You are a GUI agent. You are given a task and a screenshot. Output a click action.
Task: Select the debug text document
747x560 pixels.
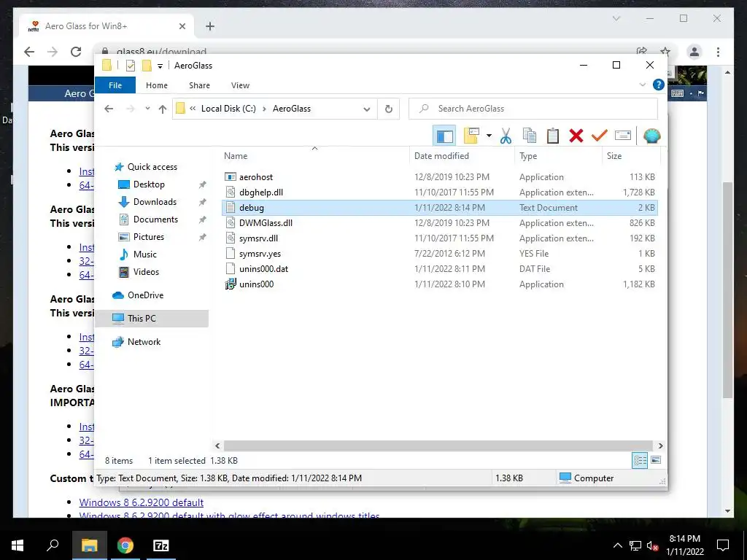(x=439, y=208)
